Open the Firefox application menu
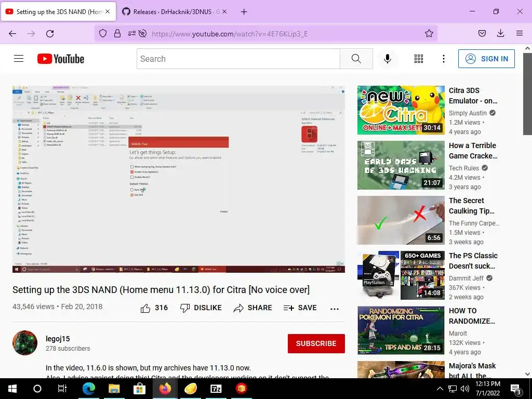 coord(520,33)
